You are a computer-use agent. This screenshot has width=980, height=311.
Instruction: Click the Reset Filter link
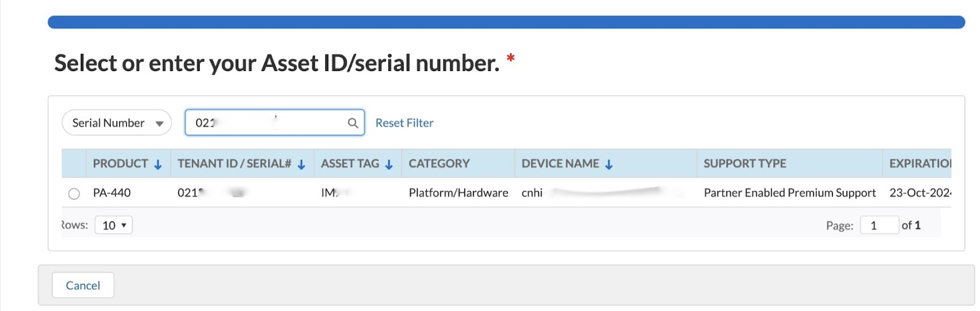pyautogui.click(x=404, y=123)
